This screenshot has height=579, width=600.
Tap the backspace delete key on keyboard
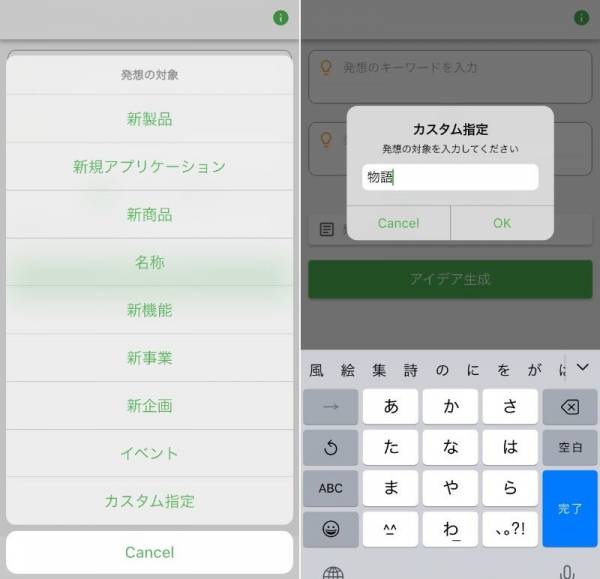(569, 407)
